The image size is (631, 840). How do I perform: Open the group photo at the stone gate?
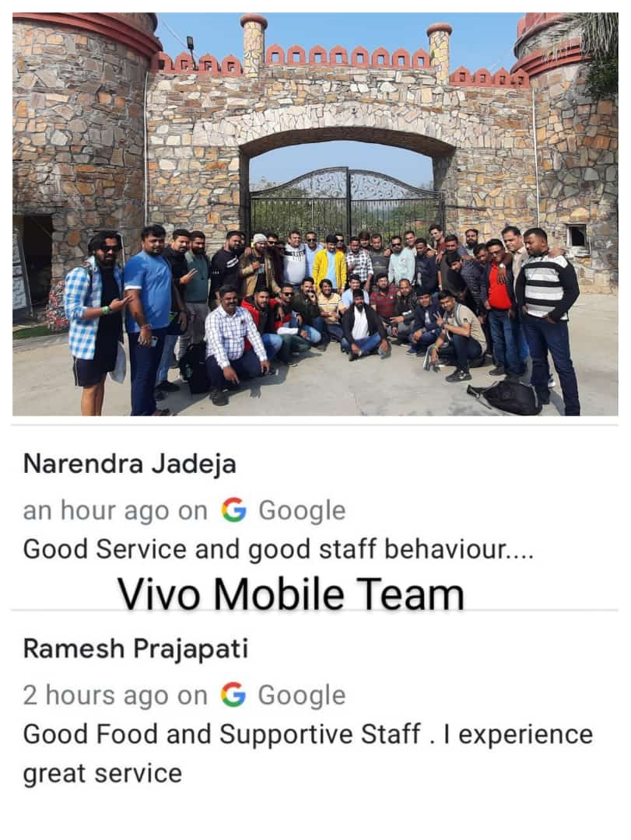pos(315,214)
